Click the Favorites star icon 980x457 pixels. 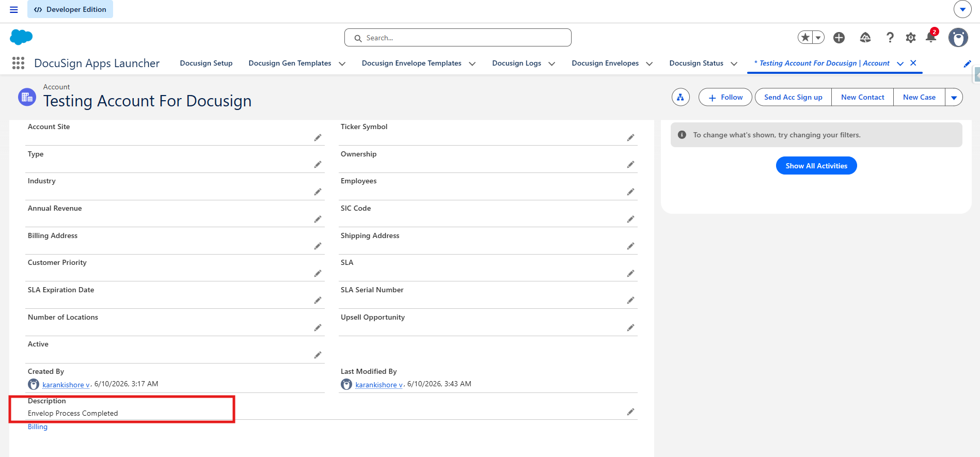click(x=805, y=37)
